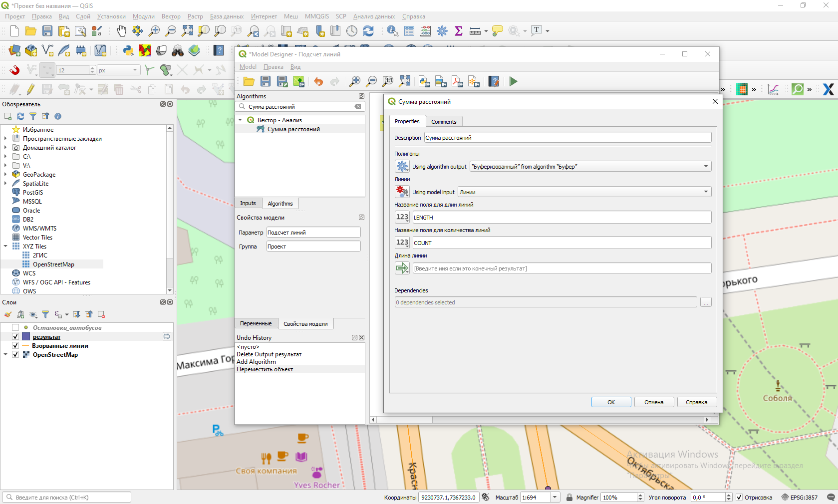This screenshot has width=838, height=504.
Task: Open the Полигоны algorithm output dropdown
Action: point(590,167)
